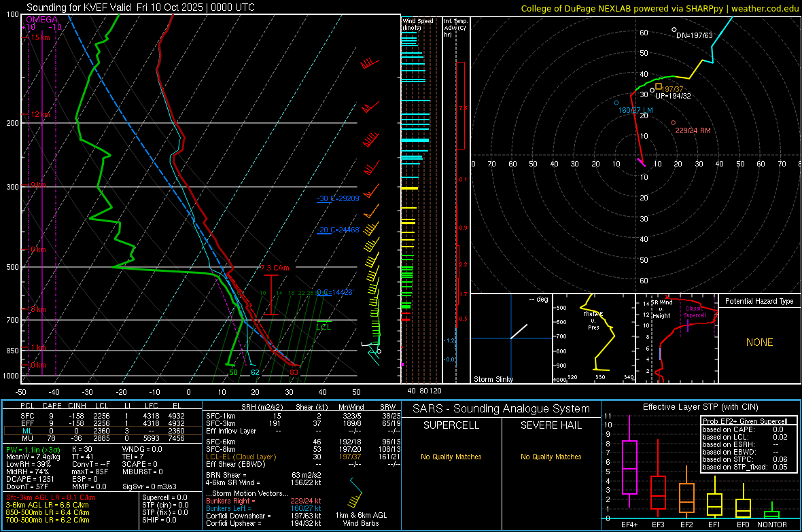Click the '1km & 6km AGL Wind Barbs' caption
The height and width of the screenshot is (532, 802).
click(x=361, y=519)
